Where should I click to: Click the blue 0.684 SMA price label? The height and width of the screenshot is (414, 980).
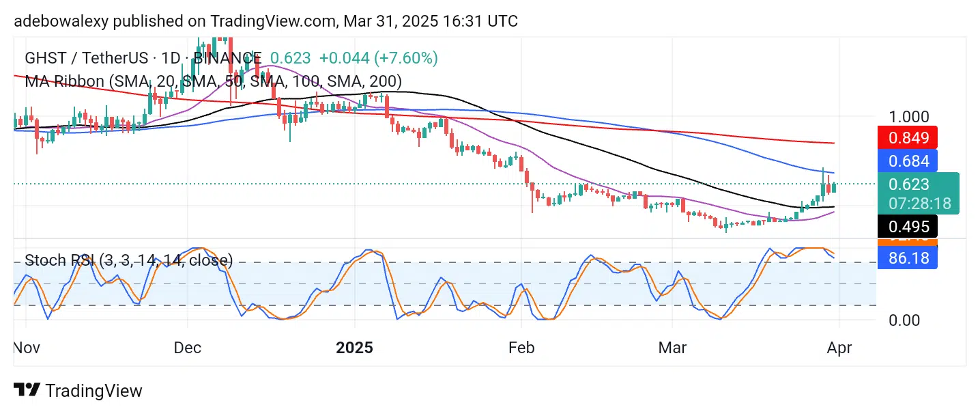pos(907,161)
